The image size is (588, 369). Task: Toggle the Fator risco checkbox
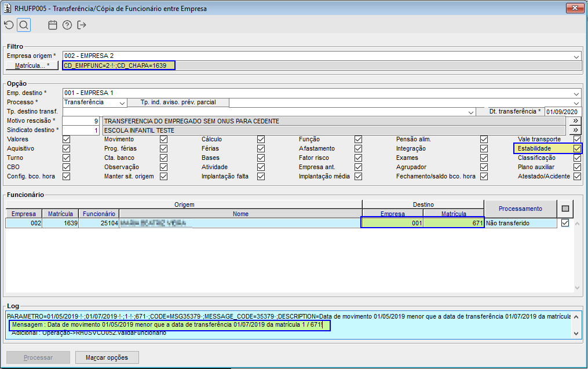tap(358, 158)
